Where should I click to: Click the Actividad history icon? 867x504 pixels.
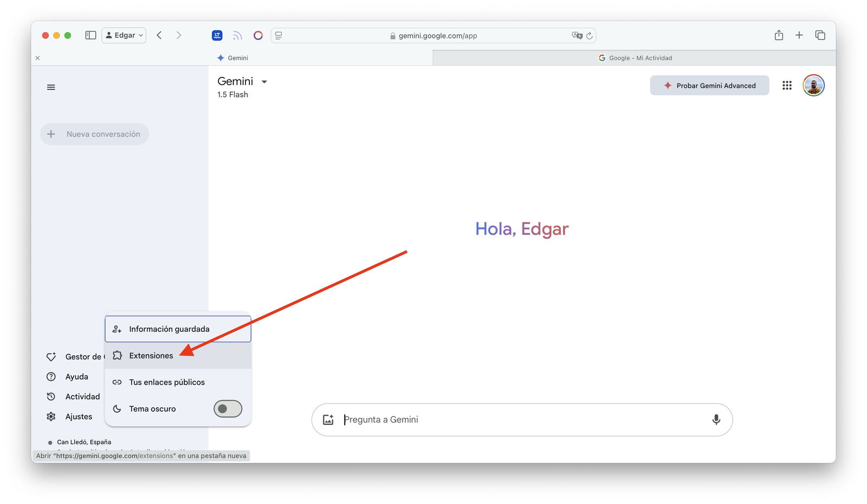(51, 397)
